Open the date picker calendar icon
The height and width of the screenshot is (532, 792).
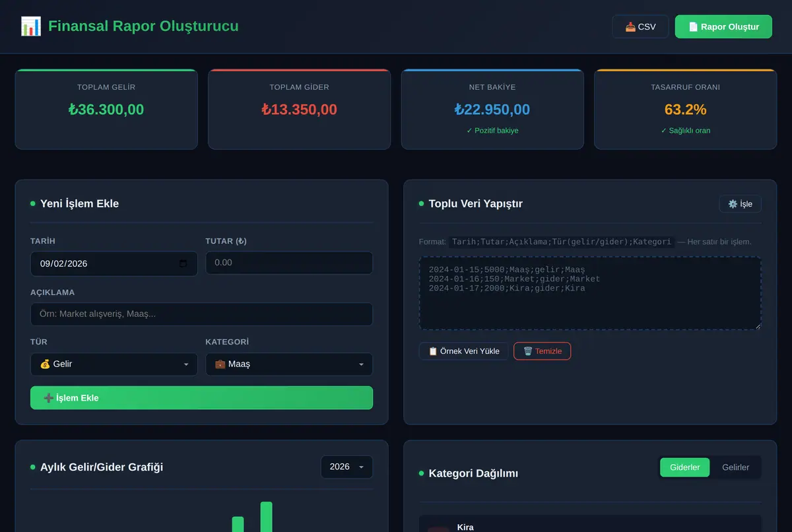tap(183, 263)
